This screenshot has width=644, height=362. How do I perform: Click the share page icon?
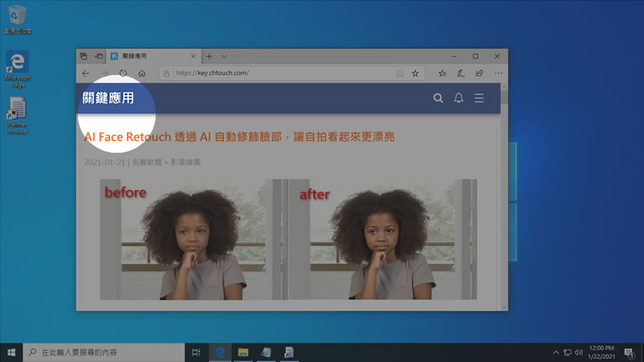[x=480, y=72]
